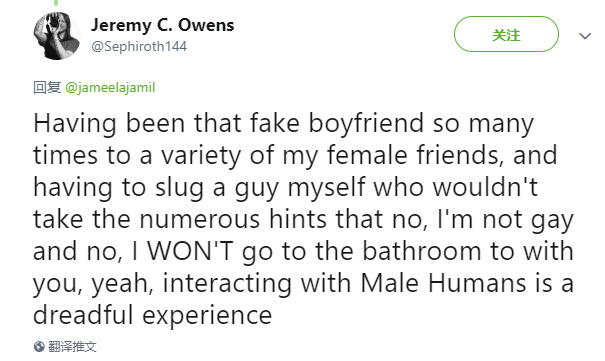
Task: Open Jeremy C. Owens' profile picture
Action: tap(57, 35)
